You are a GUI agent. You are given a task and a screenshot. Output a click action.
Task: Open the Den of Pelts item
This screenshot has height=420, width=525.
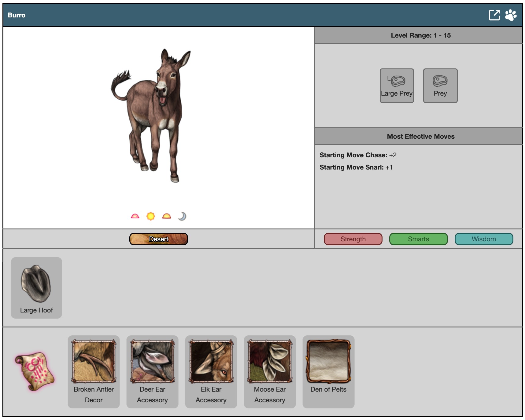pyautogui.click(x=328, y=371)
